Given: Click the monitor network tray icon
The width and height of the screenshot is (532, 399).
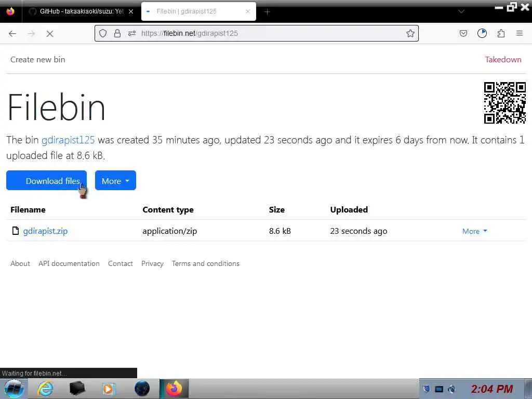Looking at the screenshot, I should [x=439, y=389].
